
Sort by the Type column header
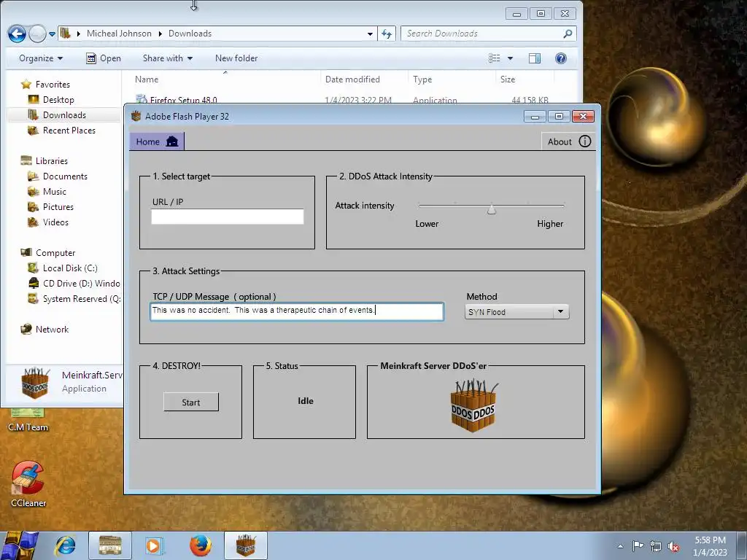(x=422, y=79)
